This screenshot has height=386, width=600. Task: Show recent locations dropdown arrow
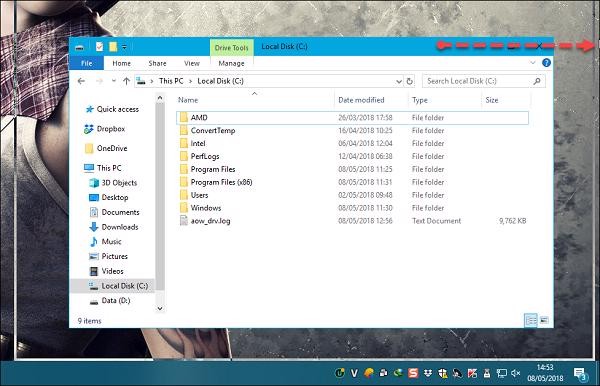point(114,81)
